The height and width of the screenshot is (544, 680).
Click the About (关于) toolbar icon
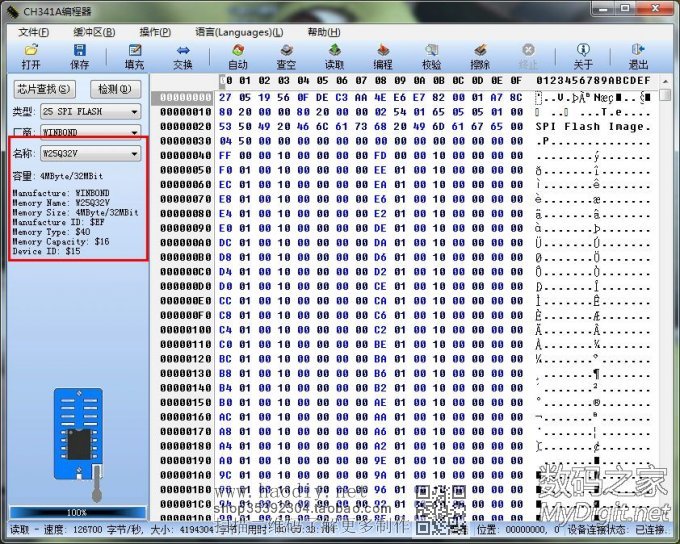[583, 56]
